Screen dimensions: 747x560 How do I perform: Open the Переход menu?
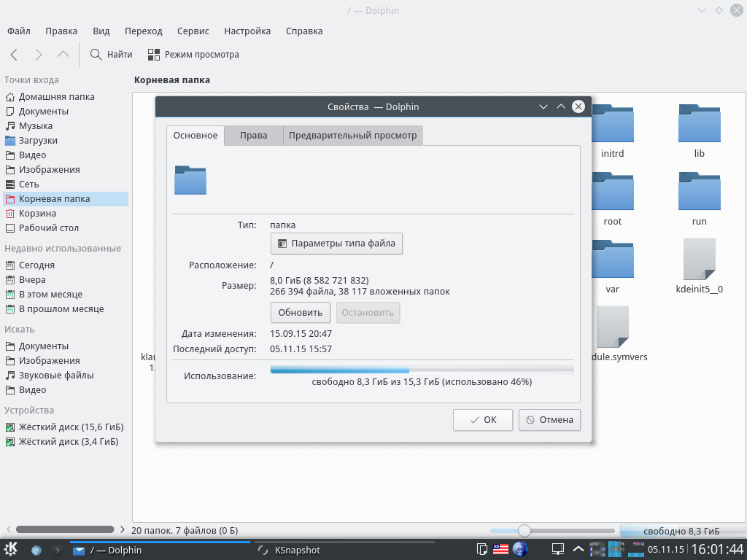point(144,31)
